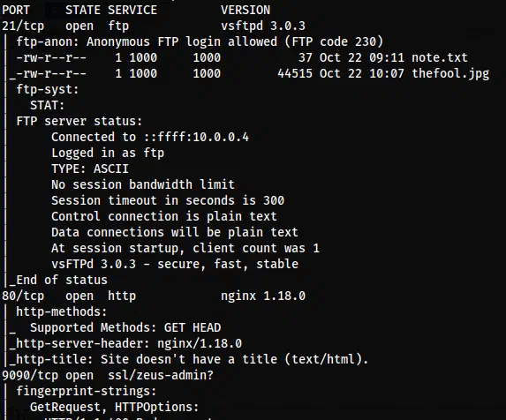This screenshot has width=506, height=420.
Task: Click the Supported Methods: GET HEAD line
Action: pyautogui.click(x=125, y=328)
